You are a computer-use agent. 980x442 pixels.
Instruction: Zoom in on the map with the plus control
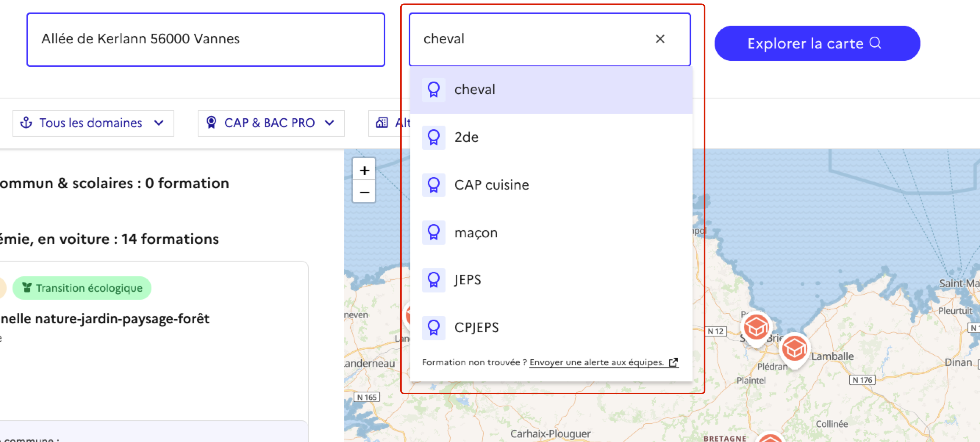point(364,170)
